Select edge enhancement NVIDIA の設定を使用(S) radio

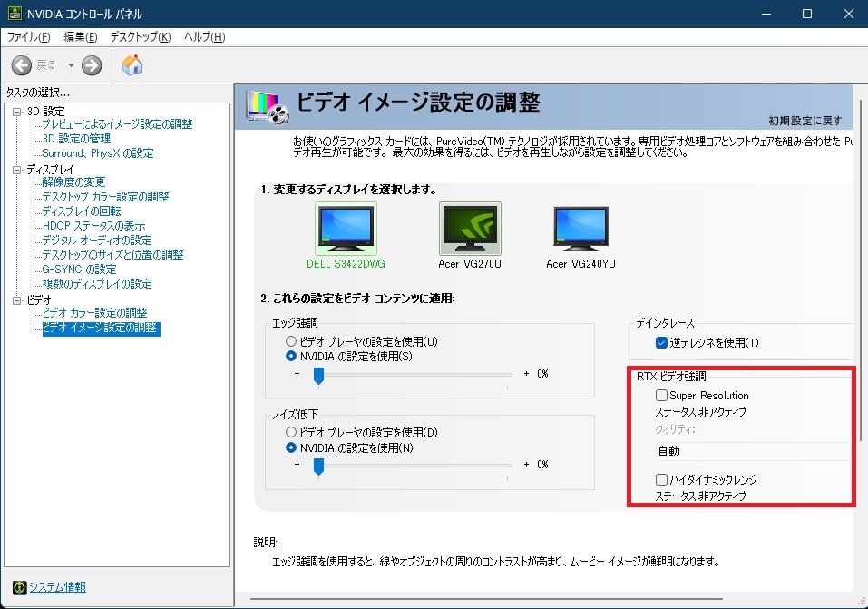[x=291, y=357]
